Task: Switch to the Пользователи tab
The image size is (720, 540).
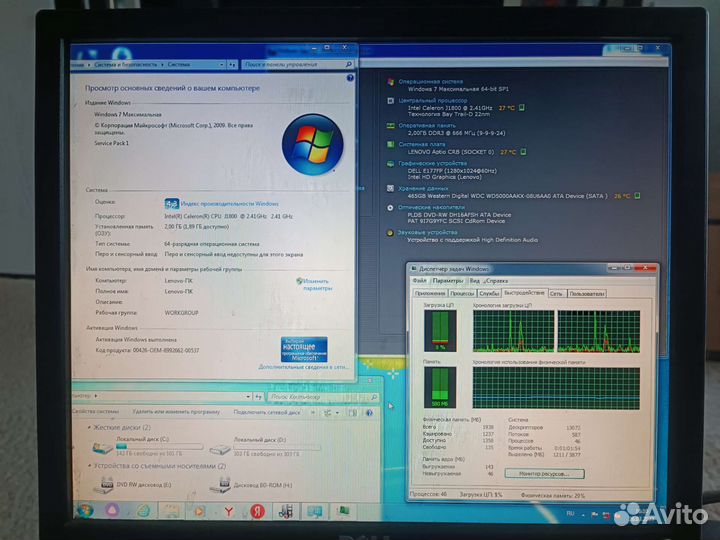Action: click(587, 293)
